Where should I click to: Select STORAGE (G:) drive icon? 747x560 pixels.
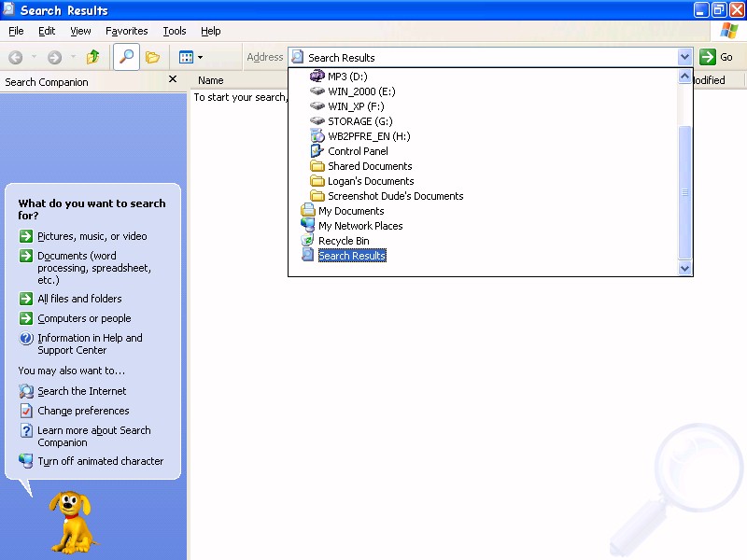(x=317, y=121)
